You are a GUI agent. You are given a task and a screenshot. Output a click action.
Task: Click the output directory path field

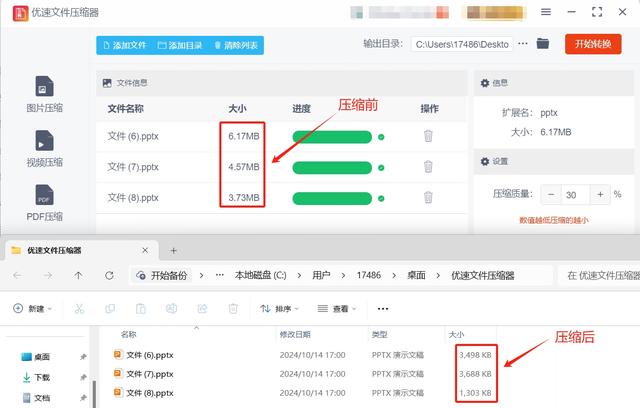(x=462, y=44)
